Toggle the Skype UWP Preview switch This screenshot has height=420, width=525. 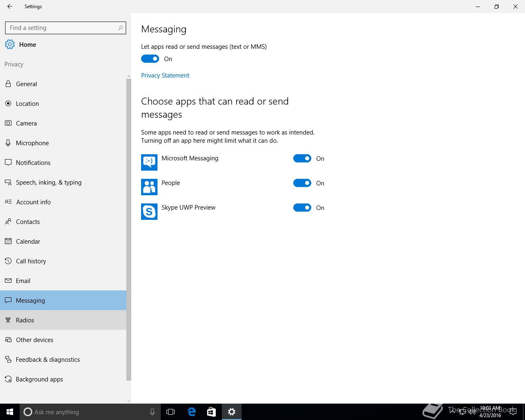302,208
